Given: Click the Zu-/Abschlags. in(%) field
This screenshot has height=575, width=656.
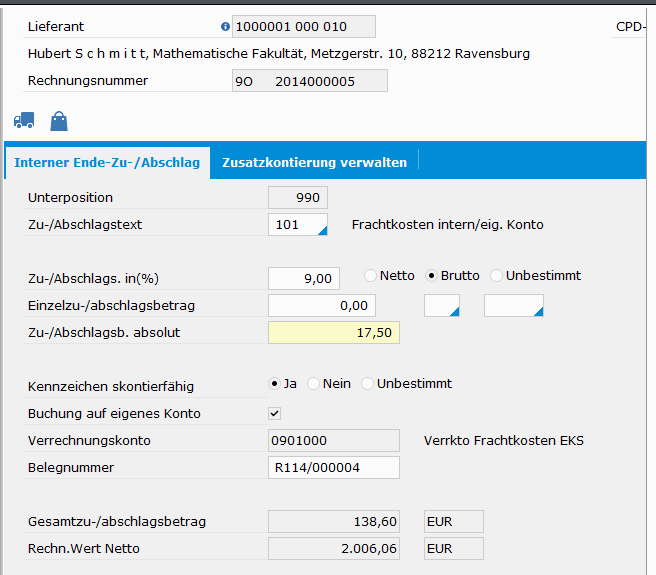Looking at the screenshot, I should click(x=304, y=279).
